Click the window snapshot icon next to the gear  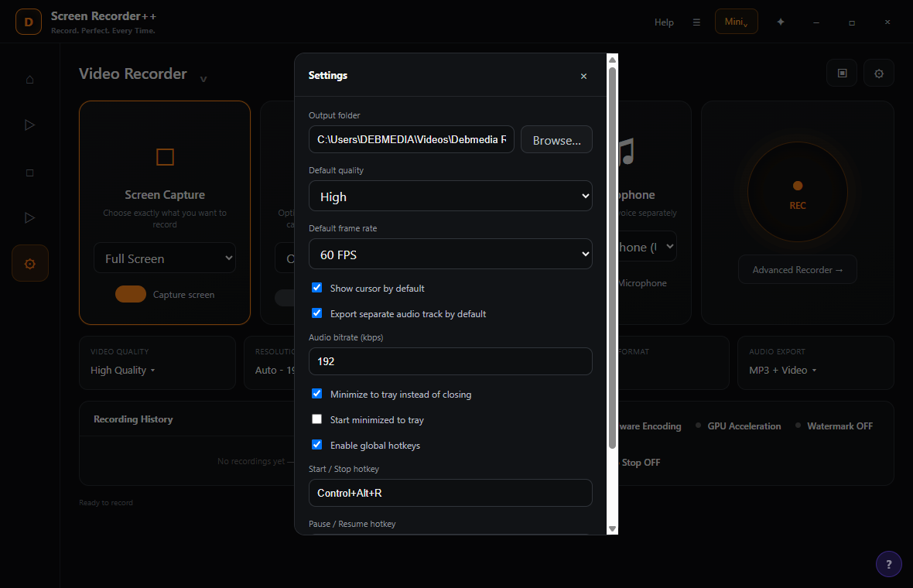(842, 73)
